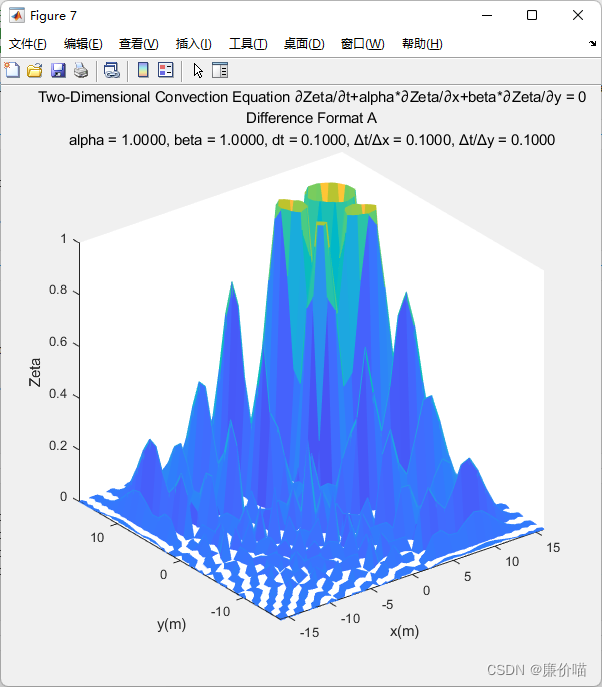Click the New Figure toolbar icon
The image size is (602, 687).
[x=12, y=70]
